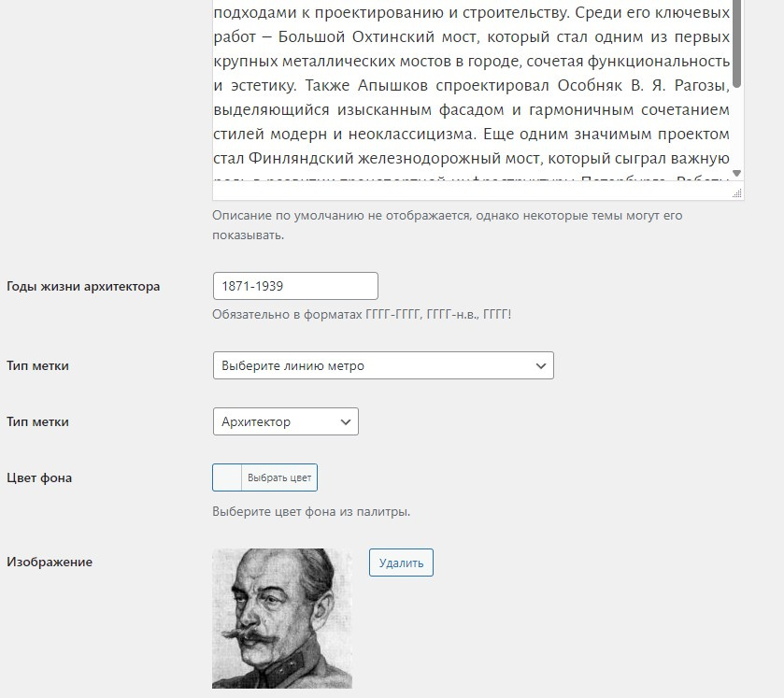Viewport: 784px width, 698px height.
Task: Open the 'Архитектор' label type dropdown
Action: pyautogui.click(x=286, y=421)
